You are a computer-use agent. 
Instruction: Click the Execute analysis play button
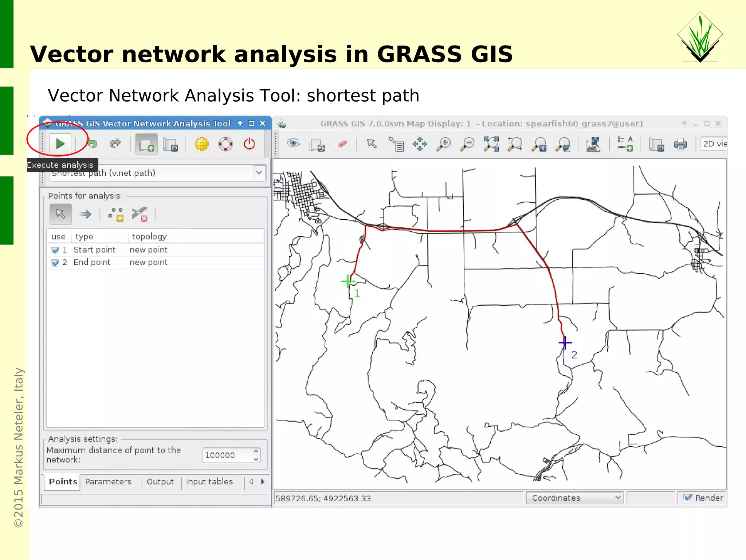(60, 144)
